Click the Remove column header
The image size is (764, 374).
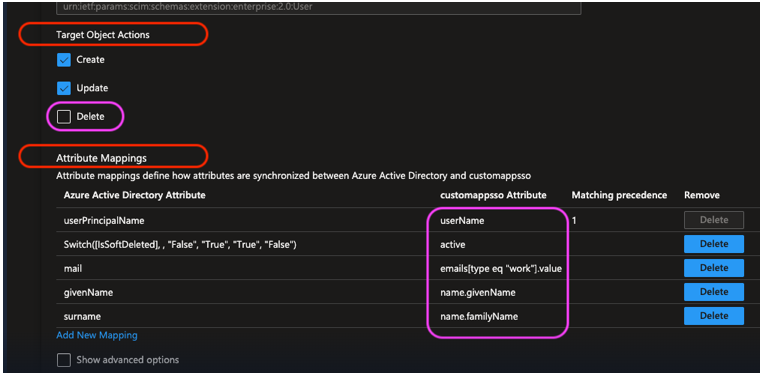click(x=702, y=195)
